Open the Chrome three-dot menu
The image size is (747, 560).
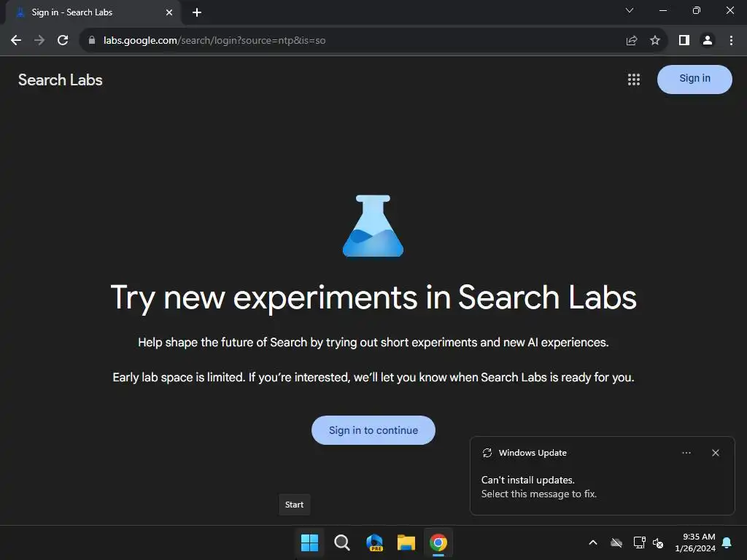point(731,41)
